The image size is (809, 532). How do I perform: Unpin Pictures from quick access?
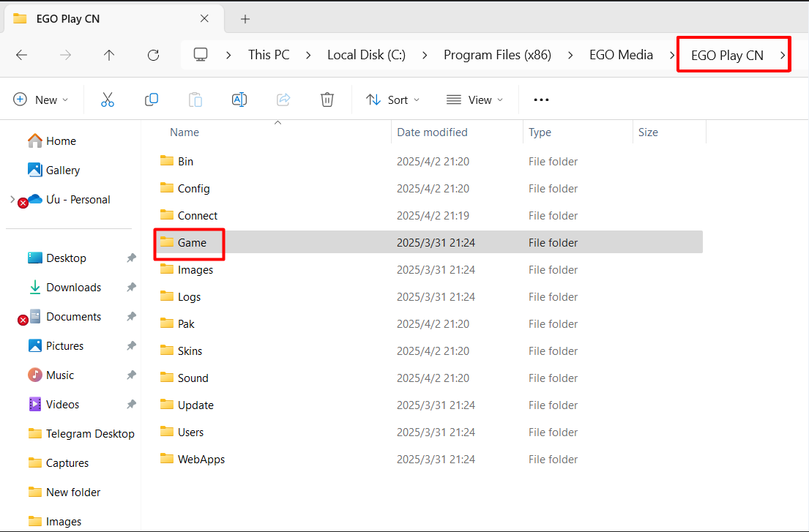[132, 346]
